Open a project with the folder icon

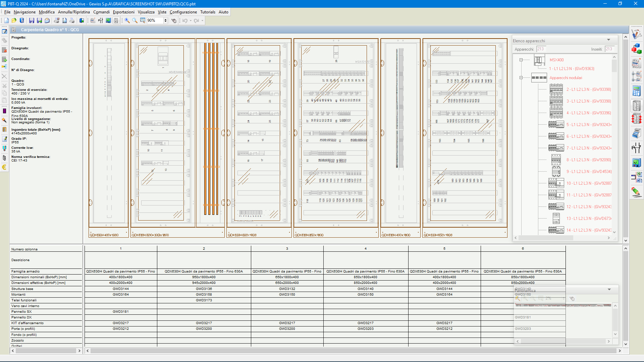14,21
